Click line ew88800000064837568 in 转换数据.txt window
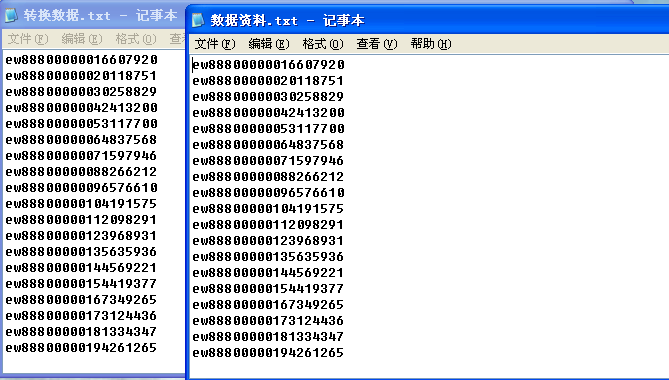The height and width of the screenshot is (380, 669). click(x=81, y=140)
